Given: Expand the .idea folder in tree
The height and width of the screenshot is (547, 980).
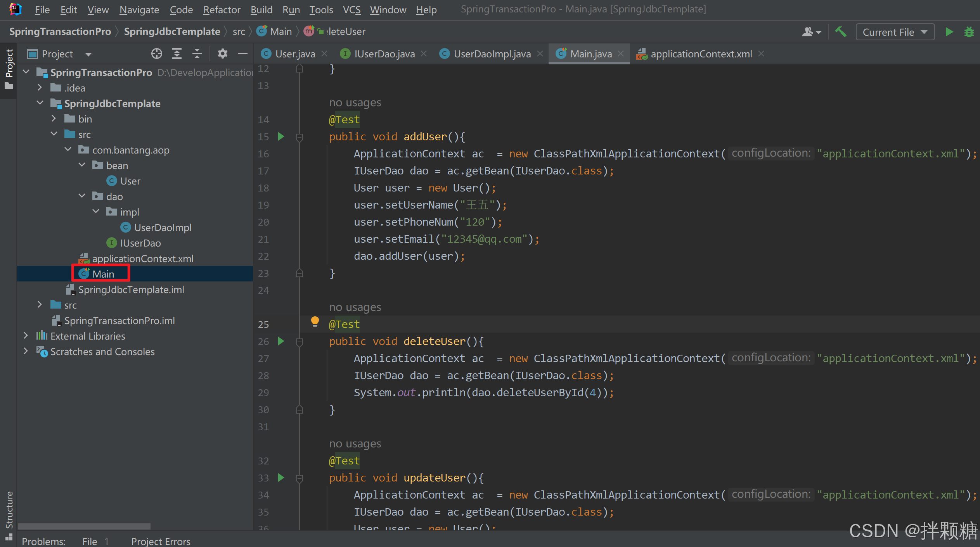Looking at the screenshot, I should click(x=40, y=88).
